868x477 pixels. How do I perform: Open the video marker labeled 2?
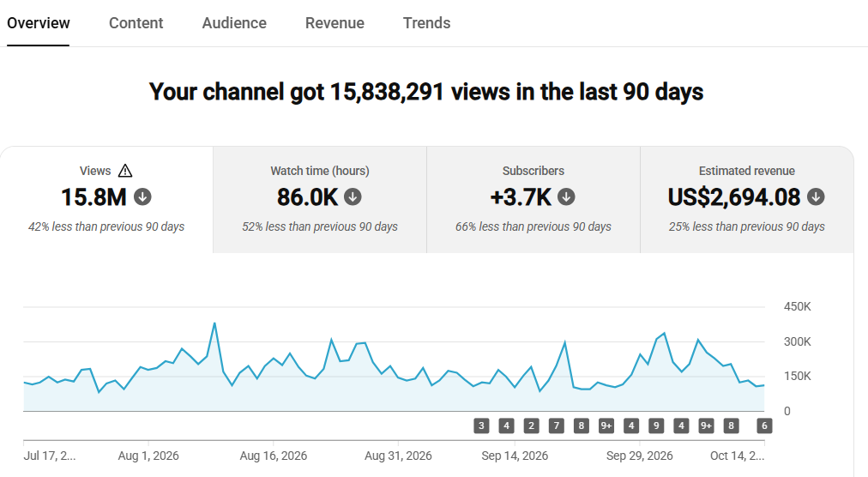(531, 426)
